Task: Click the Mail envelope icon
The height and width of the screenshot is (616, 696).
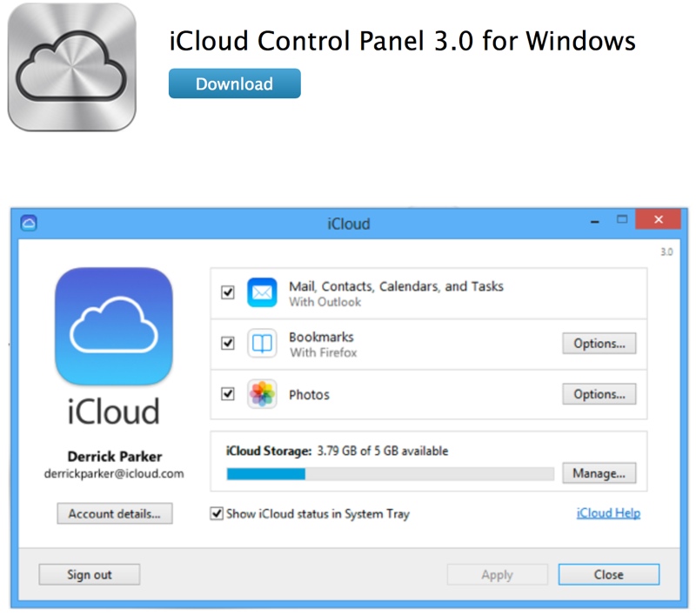Action: point(262,292)
